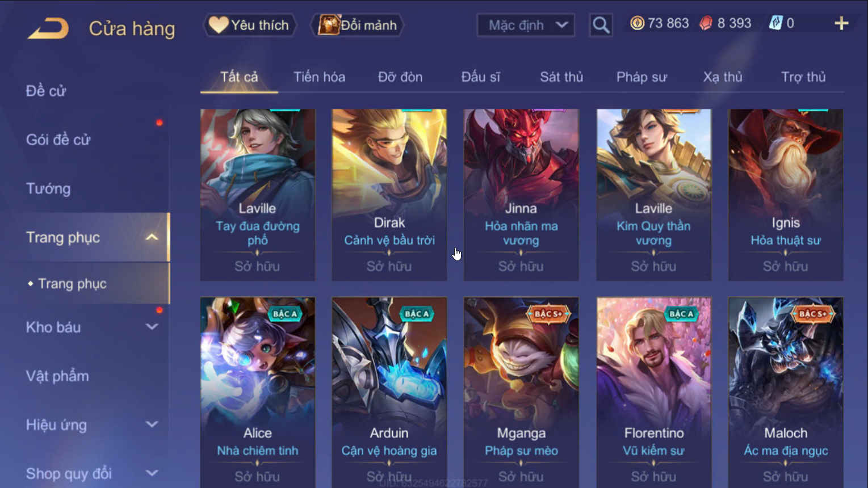Open the Tướng sidebar item
This screenshot has height=488, width=868.
pos(48,188)
